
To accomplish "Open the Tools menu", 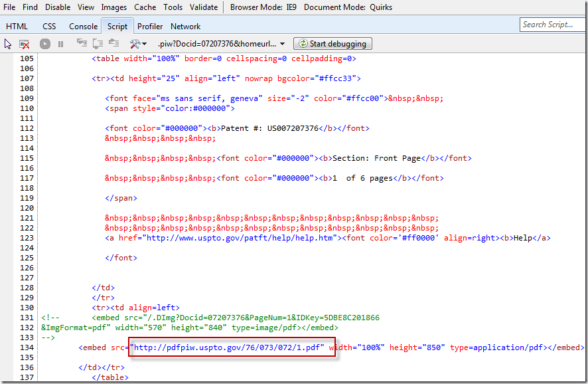I will pos(173,7).
